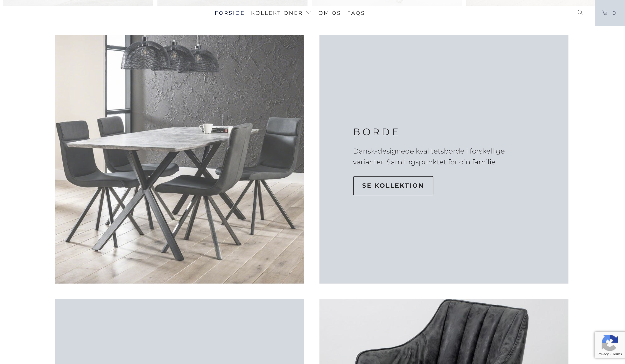The width and height of the screenshot is (625, 364).
Task: Click the reCAPTCHA badge logo
Action: click(609, 343)
